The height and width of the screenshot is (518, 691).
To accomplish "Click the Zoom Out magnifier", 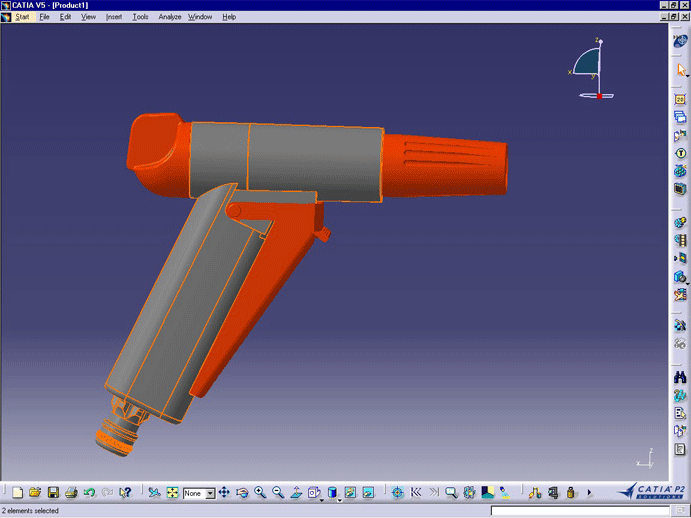I will [278, 493].
